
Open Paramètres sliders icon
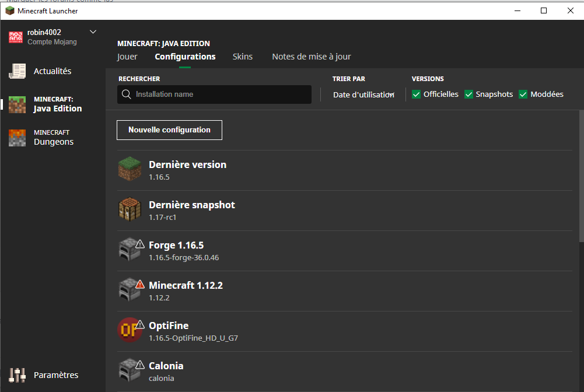(x=17, y=375)
